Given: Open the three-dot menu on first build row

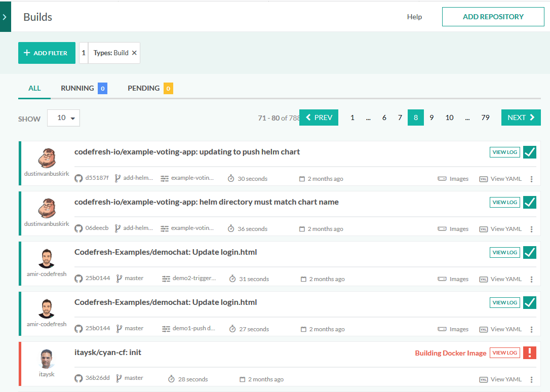Looking at the screenshot, I should [531, 179].
